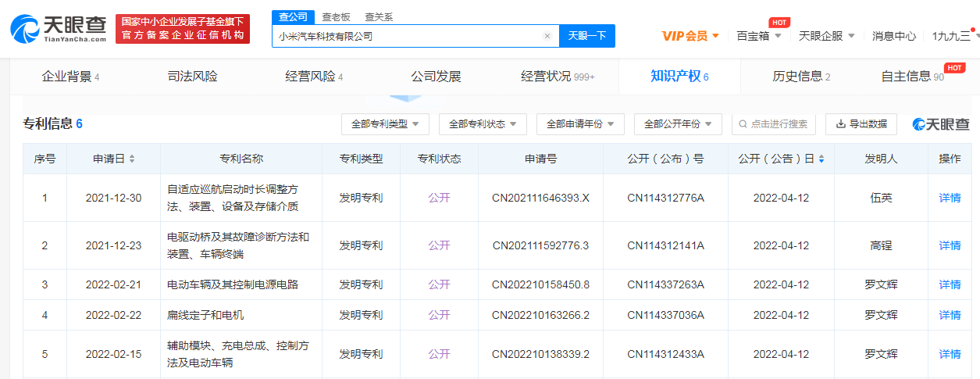Screen dimensions: 980x379
Task: Open the 司法风险 tab
Action: click(x=193, y=77)
